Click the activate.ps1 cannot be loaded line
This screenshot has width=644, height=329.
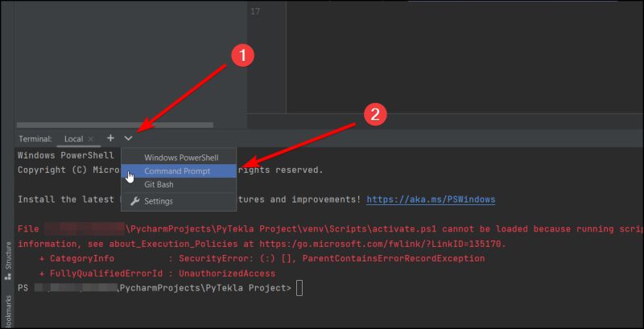[331, 229]
